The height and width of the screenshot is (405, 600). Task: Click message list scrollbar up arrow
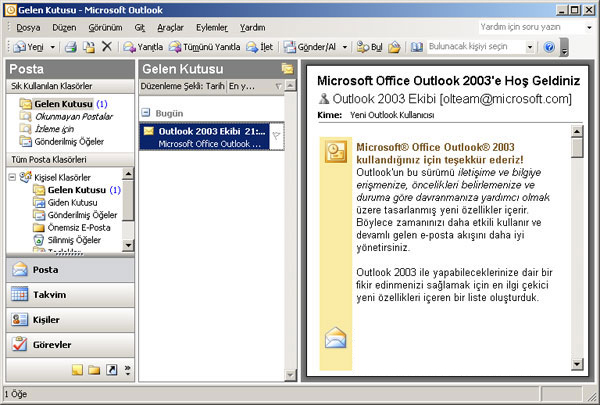point(290,85)
